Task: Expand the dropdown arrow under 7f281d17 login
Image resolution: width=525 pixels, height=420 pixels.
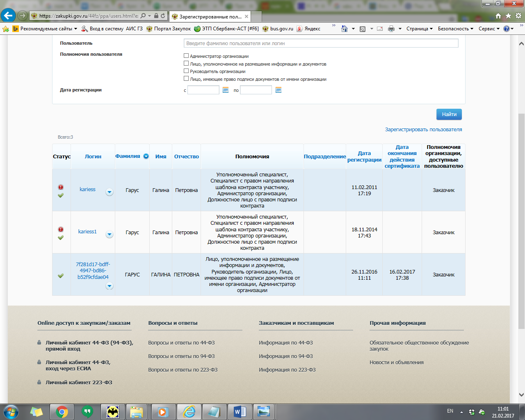Action: pyautogui.click(x=110, y=286)
